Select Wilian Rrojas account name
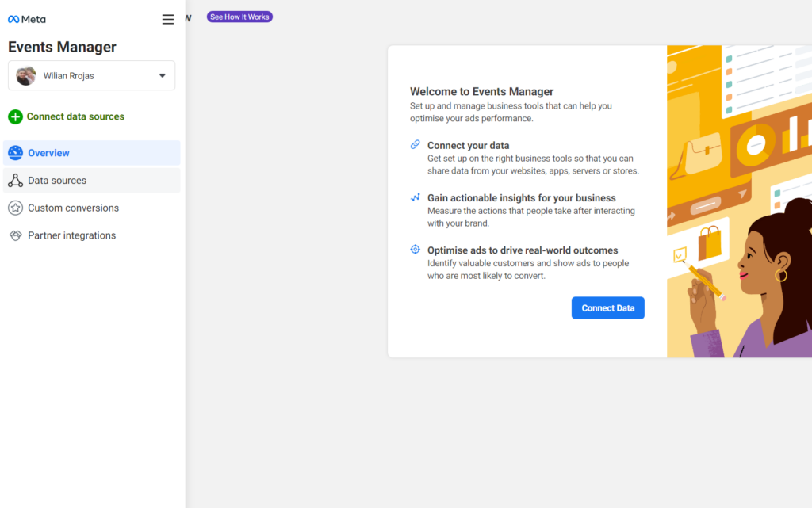Screen dimensions: 812x508 coord(68,76)
